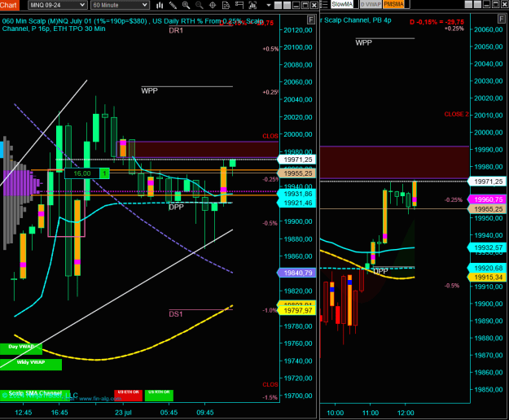
Task: Click second grey link square, right chart window
Action: (x=477, y=4)
